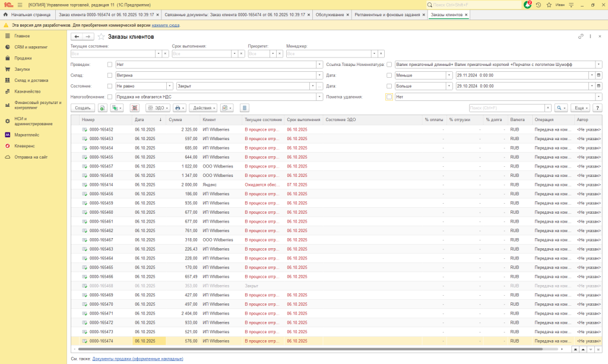Enable the Склад filter checkbox

(x=110, y=75)
